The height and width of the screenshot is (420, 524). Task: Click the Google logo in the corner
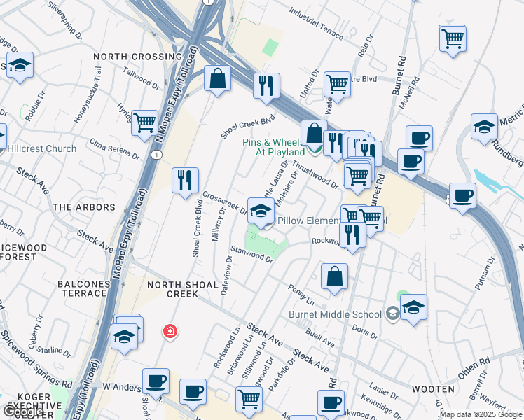coord(22,412)
